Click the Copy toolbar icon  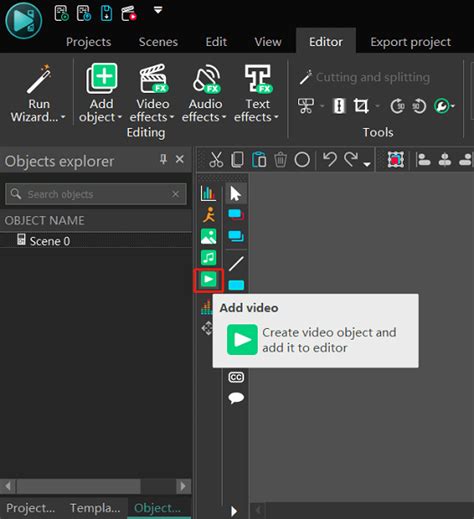(x=237, y=160)
